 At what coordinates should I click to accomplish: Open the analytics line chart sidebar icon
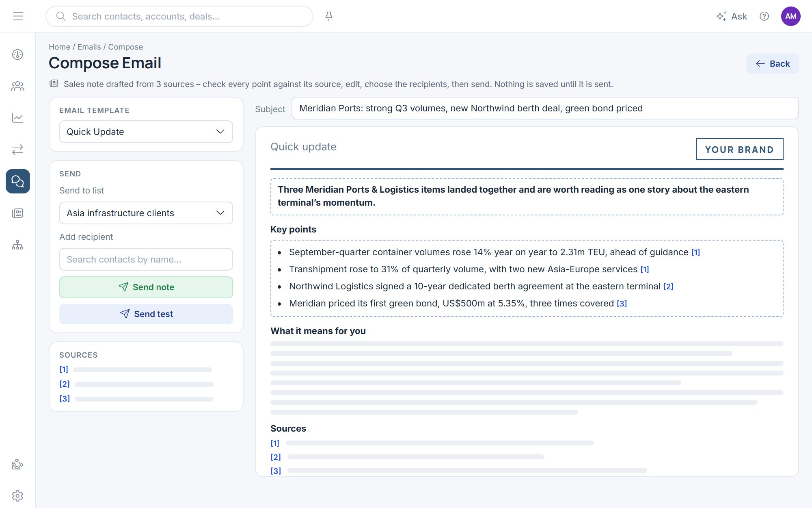click(17, 118)
